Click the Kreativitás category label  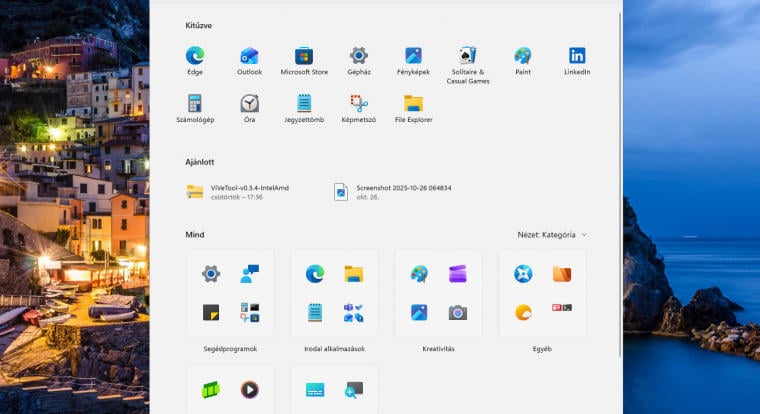pyautogui.click(x=438, y=349)
